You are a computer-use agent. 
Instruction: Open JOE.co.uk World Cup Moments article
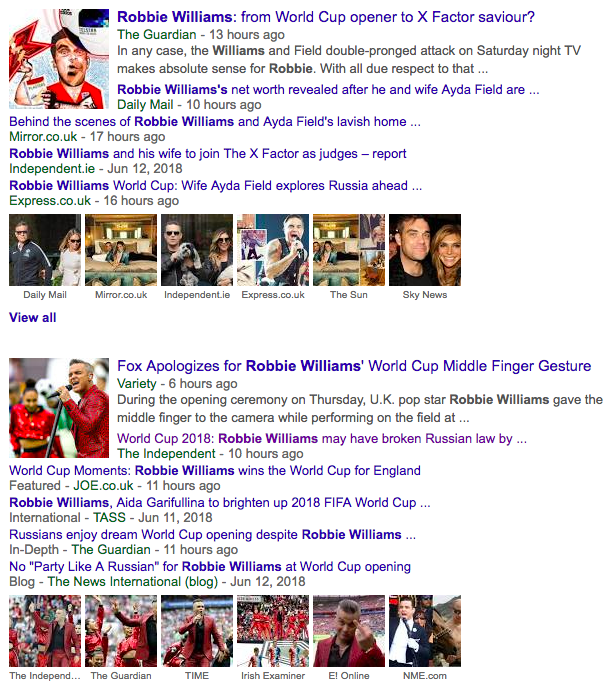click(215, 470)
